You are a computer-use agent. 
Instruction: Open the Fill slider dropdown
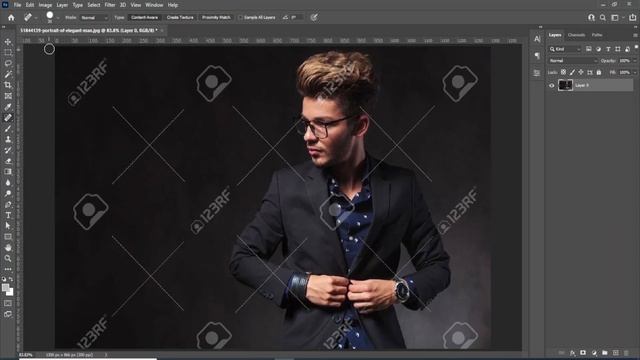point(635,72)
